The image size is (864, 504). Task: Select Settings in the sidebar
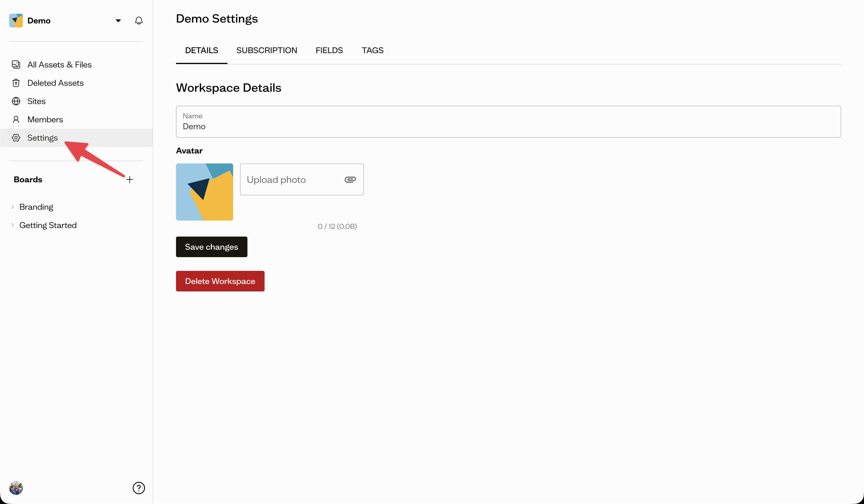tap(76, 137)
